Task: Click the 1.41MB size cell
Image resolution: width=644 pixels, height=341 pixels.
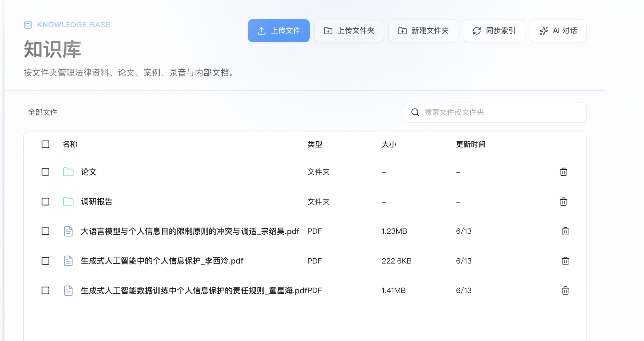Action: pos(394,290)
